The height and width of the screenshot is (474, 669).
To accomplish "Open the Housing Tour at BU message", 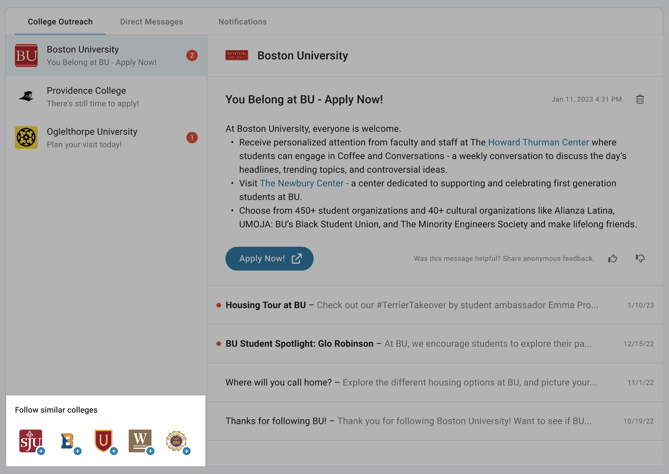I will [435, 305].
